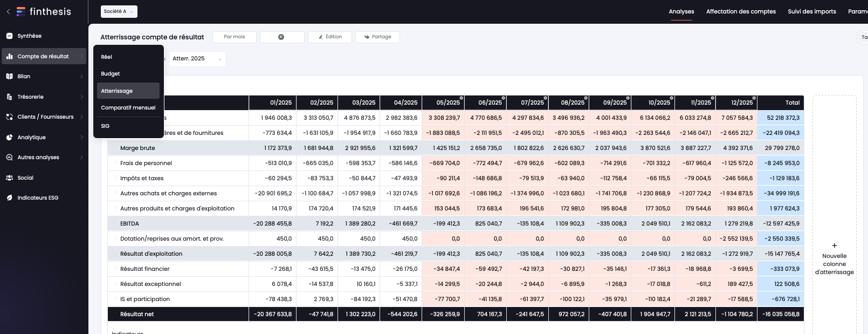Click the Trésorerie sidebar icon

(9, 97)
